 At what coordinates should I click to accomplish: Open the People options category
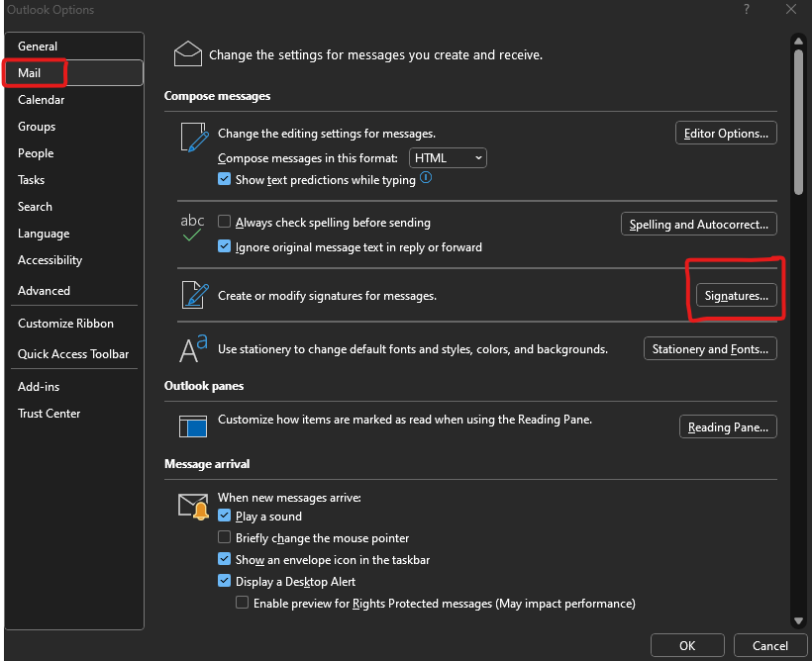[74, 153]
